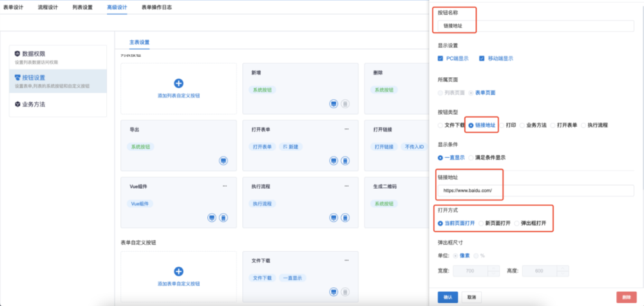Uncheck the 移动端显示 checkbox

click(x=482, y=58)
